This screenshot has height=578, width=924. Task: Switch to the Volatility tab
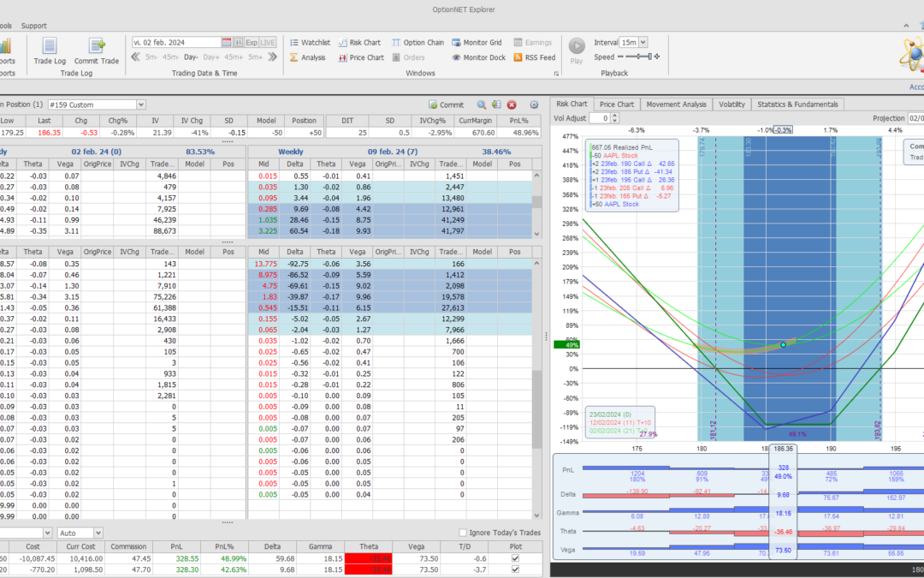(731, 104)
